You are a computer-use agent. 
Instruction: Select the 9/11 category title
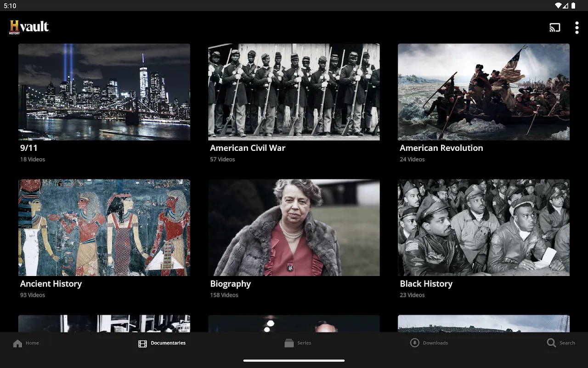point(29,148)
